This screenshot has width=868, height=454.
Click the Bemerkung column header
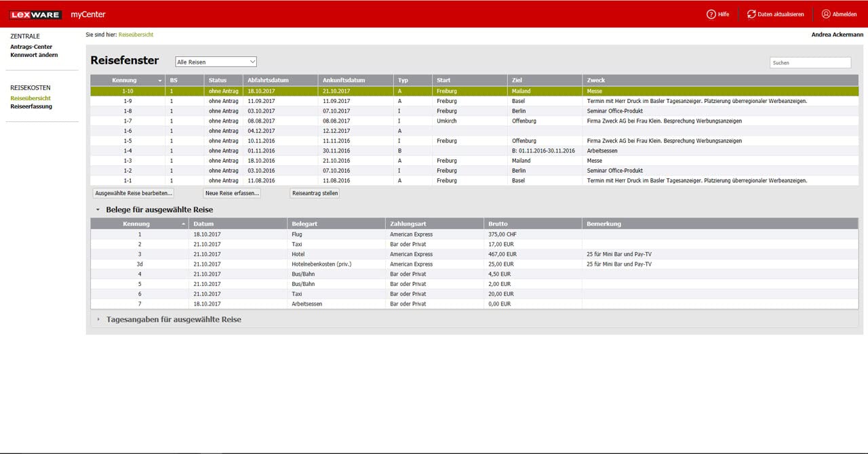(720, 224)
